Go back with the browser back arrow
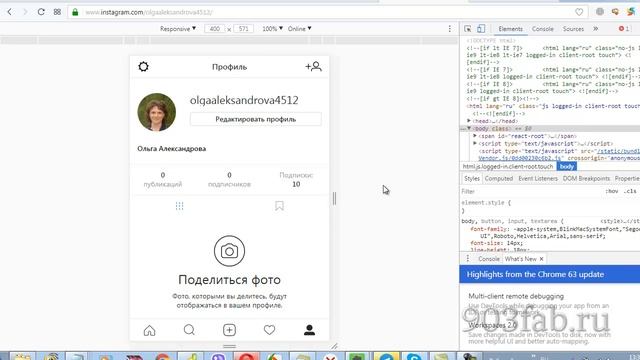The width and height of the screenshot is (640, 360). [x=9, y=12]
